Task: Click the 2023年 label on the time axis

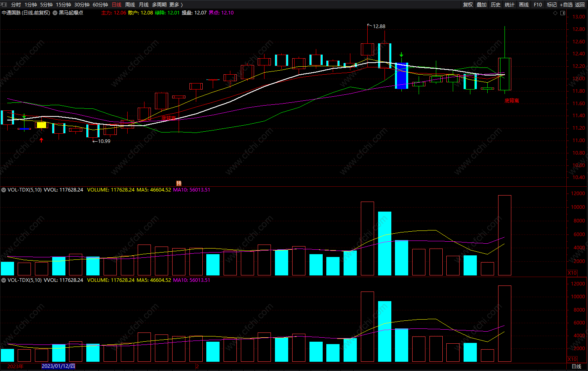Action: tap(15, 366)
